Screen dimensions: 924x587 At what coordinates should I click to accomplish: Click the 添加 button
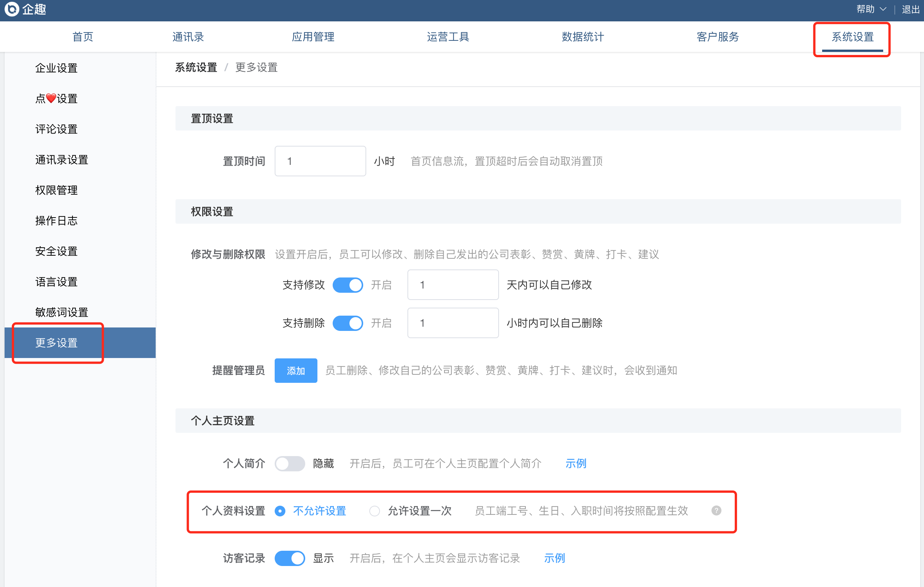tap(295, 371)
